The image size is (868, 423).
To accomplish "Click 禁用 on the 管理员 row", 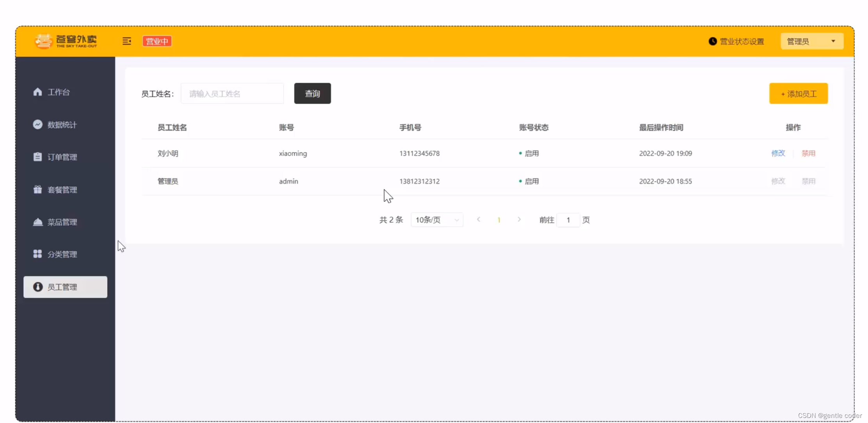I will tap(808, 181).
